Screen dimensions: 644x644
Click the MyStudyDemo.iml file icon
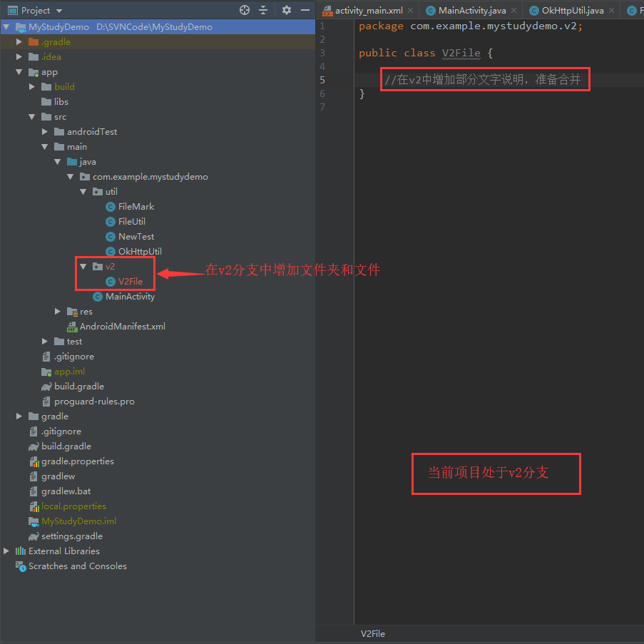[34, 521]
